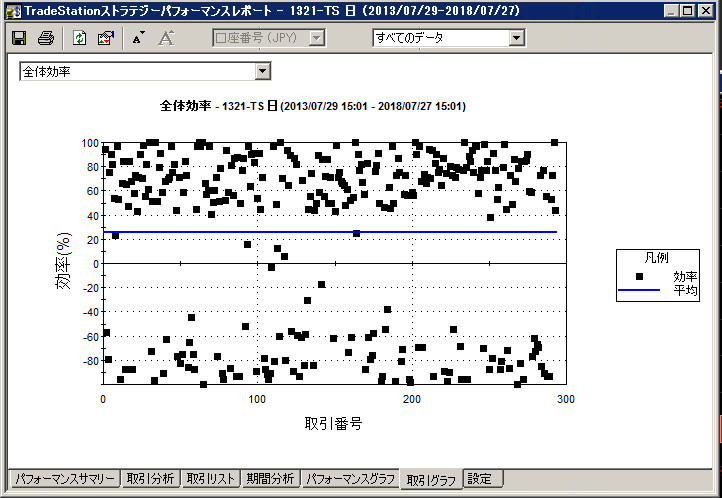Screen dimensions: 722x498
Task: Switch to the パフォーマンスサマリー tab
Action: coord(64,479)
